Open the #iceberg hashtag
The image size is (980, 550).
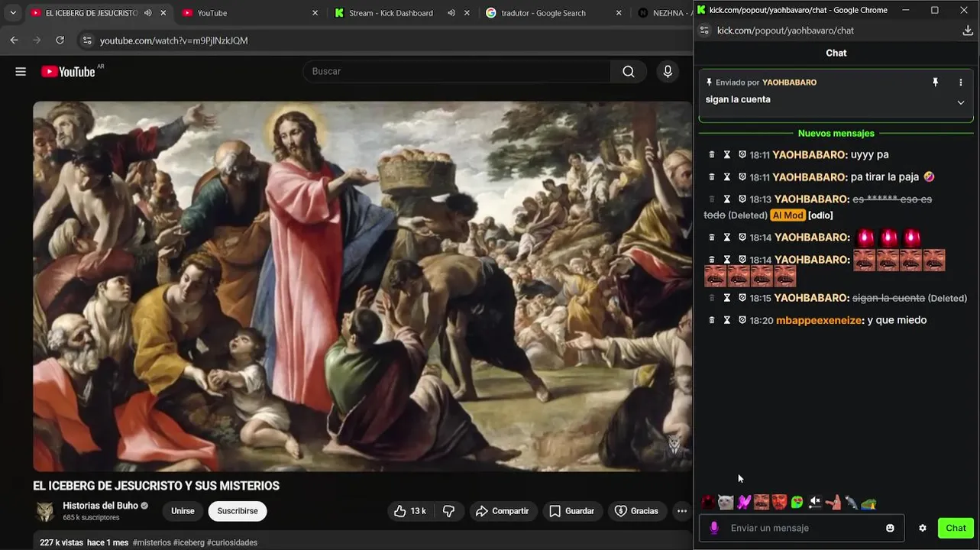point(189,542)
